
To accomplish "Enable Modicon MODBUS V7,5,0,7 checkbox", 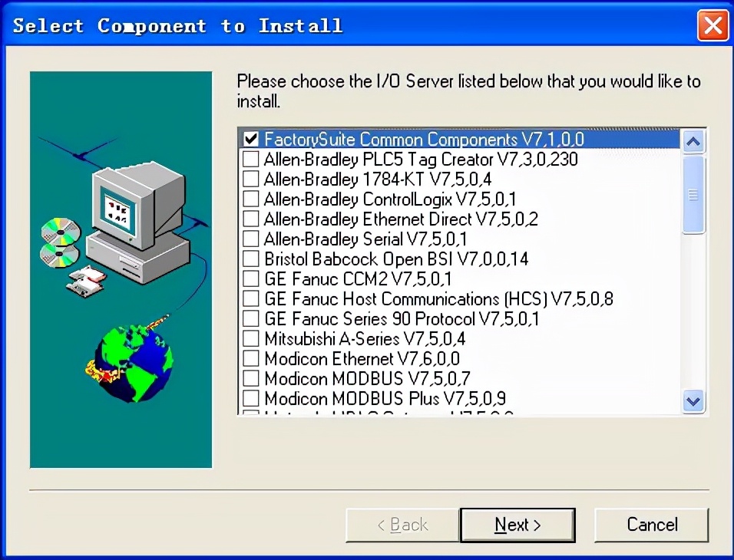I will click(x=251, y=378).
